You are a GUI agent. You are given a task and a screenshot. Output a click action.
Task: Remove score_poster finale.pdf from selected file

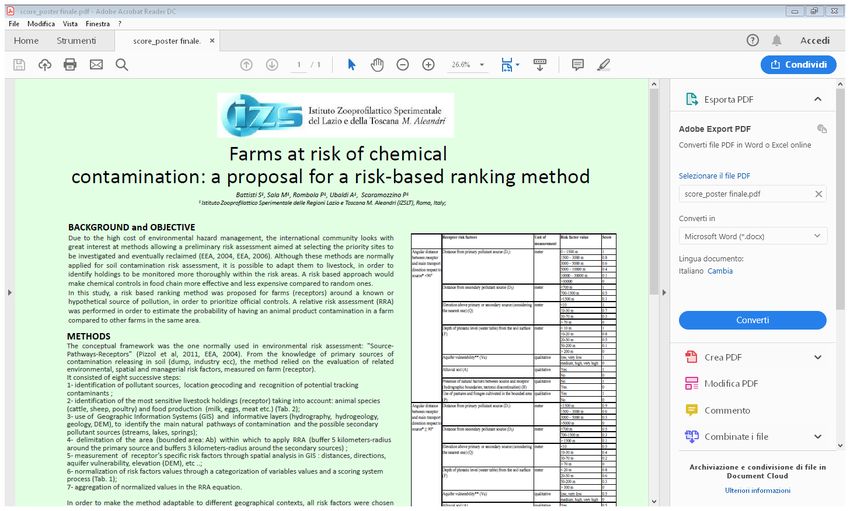(x=818, y=194)
